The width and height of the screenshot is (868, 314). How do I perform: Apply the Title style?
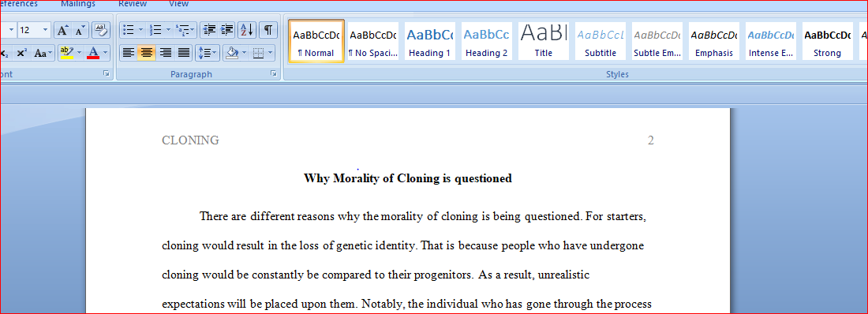pos(543,41)
